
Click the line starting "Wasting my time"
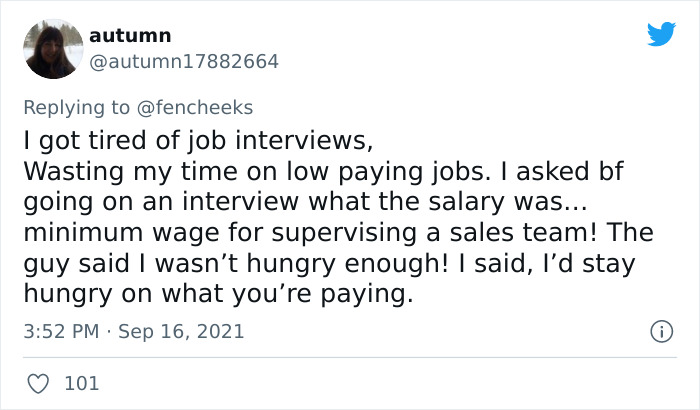pyautogui.click(x=322, y=170)
